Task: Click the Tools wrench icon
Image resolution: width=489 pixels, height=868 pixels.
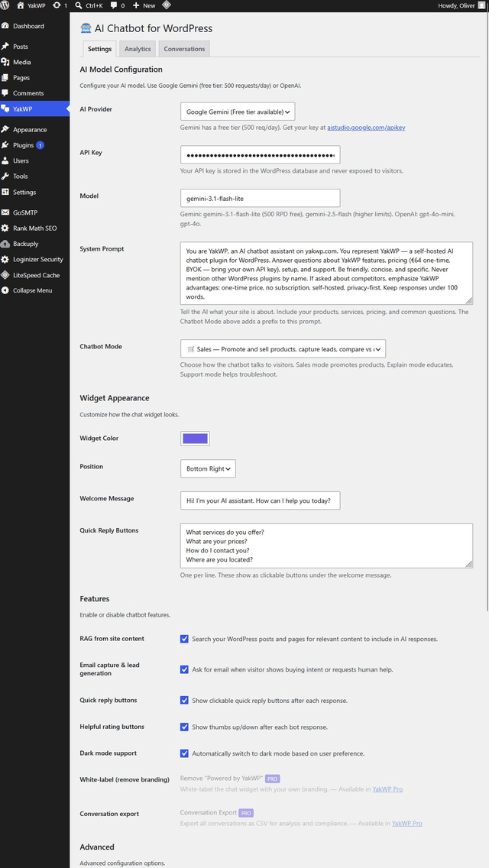Action: [5, 176]
